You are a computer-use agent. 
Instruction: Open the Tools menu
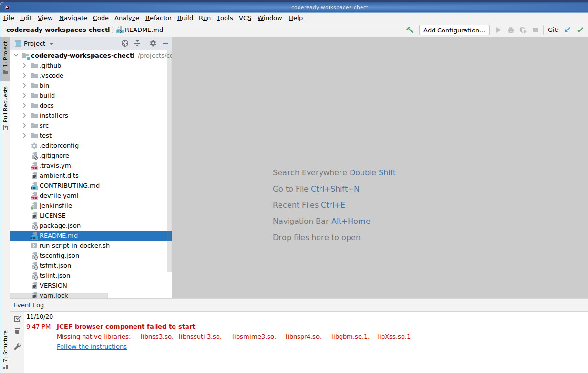pyautogui.click(x=225, y=18)
